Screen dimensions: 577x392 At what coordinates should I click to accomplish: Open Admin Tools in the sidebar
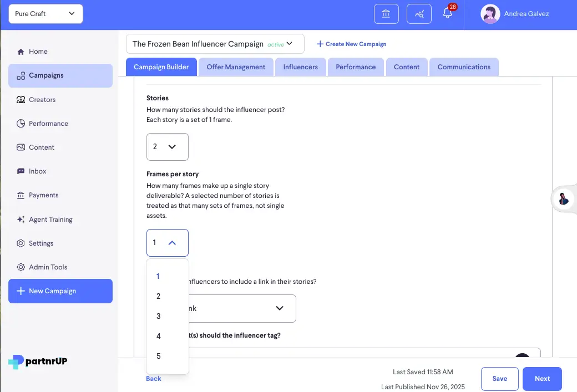coord(60,267)
